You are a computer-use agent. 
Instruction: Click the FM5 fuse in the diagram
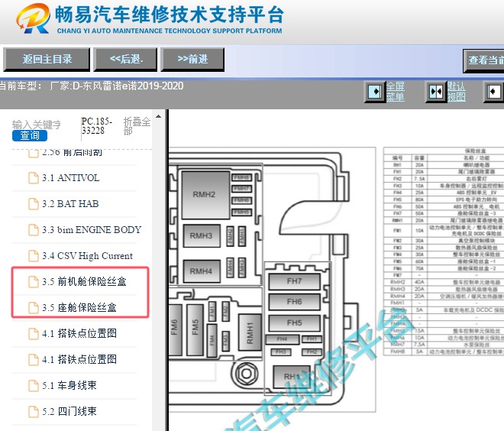195,329
